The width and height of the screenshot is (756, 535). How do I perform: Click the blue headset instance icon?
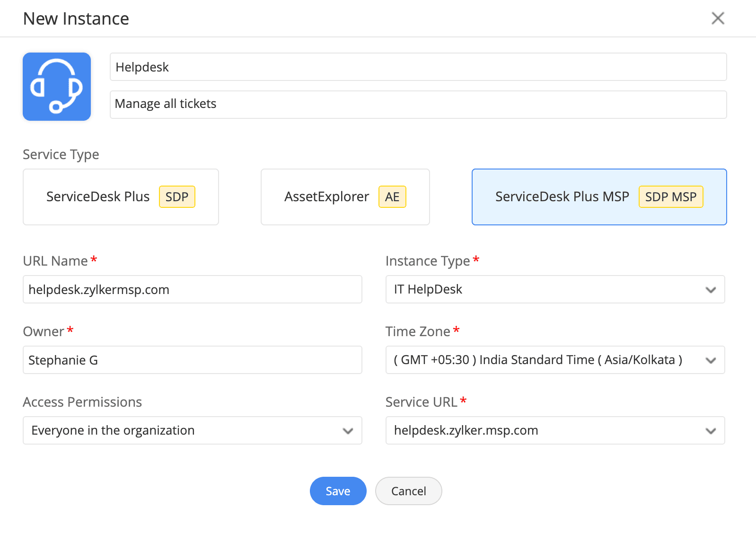point(57,87)
